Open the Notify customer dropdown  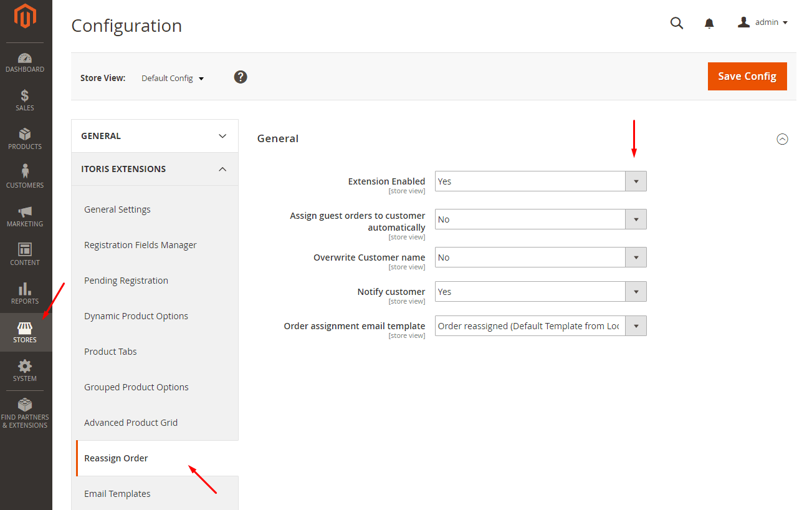coord(636,291)
